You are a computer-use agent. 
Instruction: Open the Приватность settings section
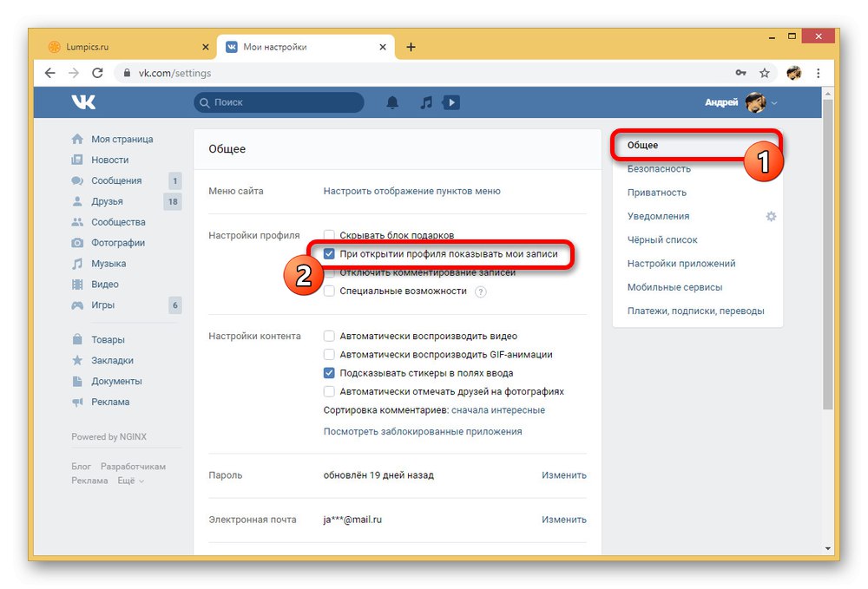tap(656, 193)
